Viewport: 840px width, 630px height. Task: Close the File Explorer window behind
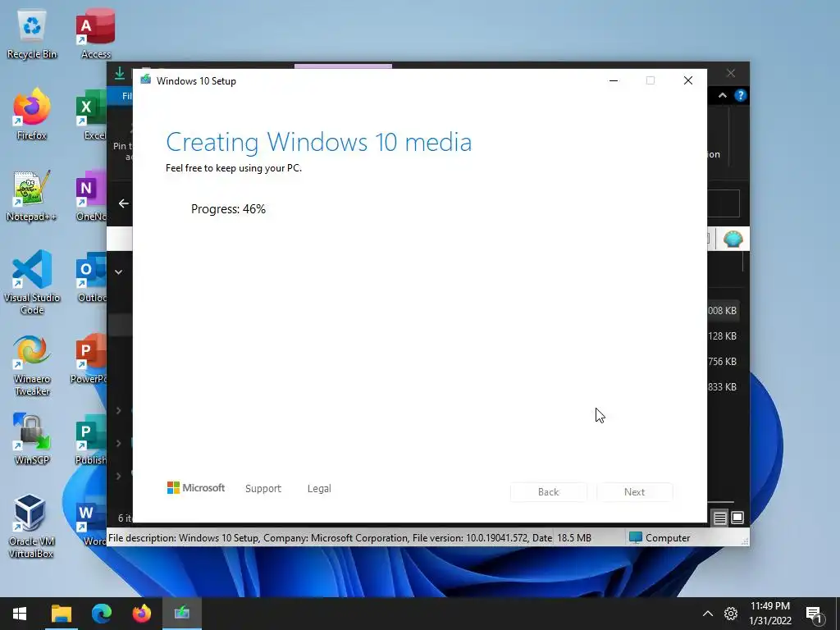pos(731,73)
